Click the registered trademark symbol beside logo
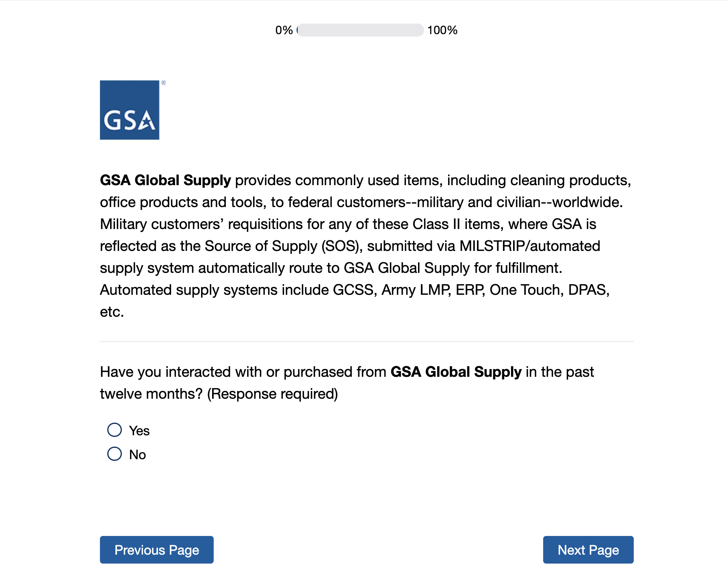The height and width of the screenshot is (579, 728). point(163,83)
